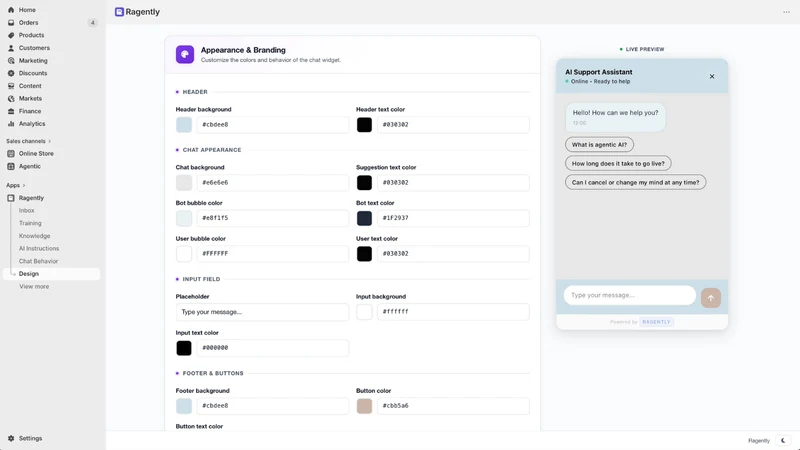Image resolution: width=800 pixels, height=450 pixels.
Task: Open the User bubble color swatch
Action: [x=184, y=254]
